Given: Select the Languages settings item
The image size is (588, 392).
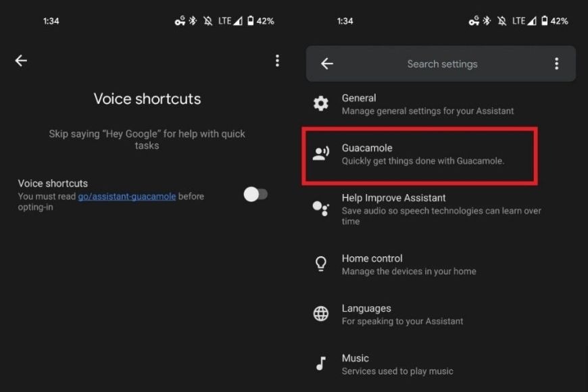Looking at the screenshot, I should tap(402, 314).
